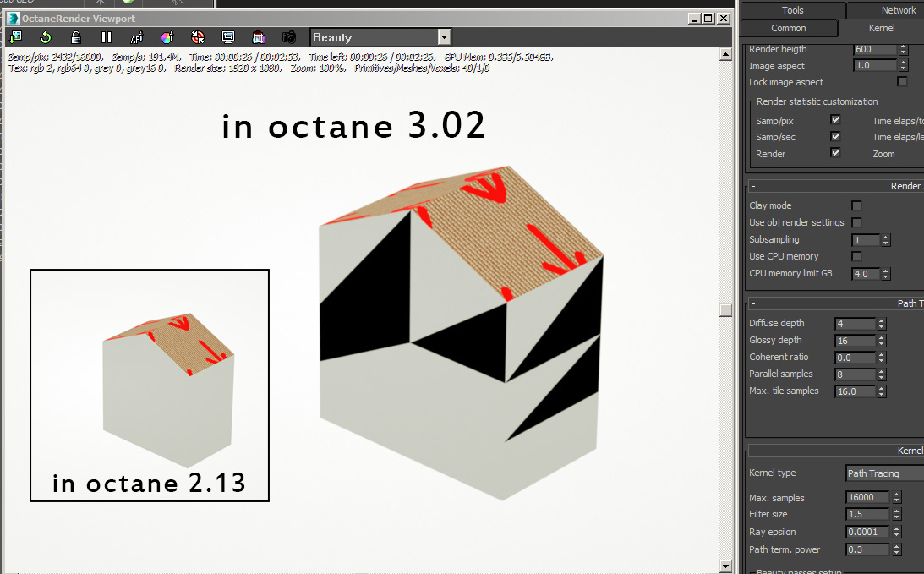Restart rendering with the green refresh icon
This screenshot has height=574, width=924.
46,37
